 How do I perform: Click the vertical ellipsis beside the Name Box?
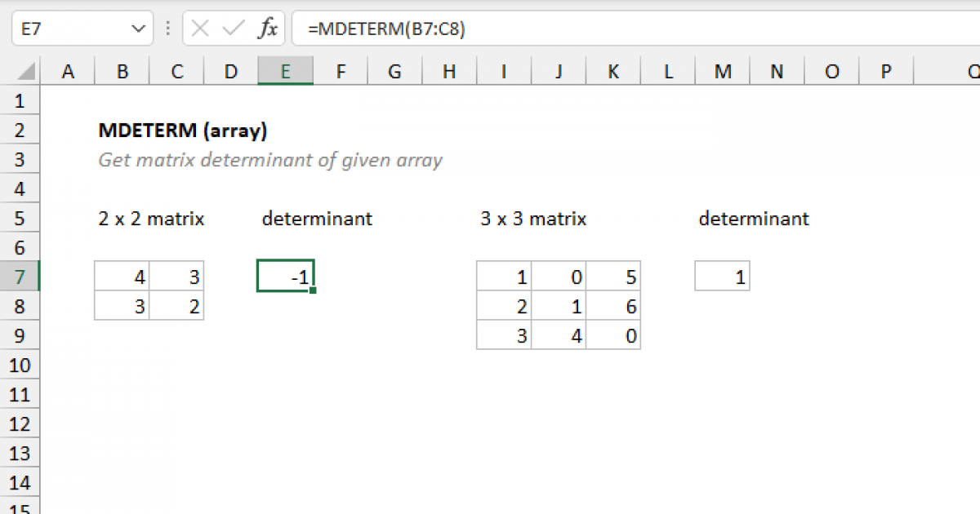click(167, 27)
